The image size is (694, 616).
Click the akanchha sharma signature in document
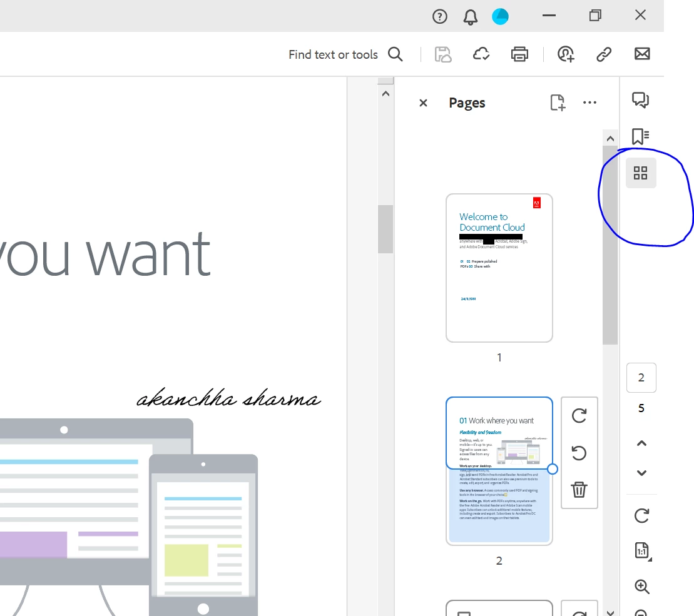point(228,398)
